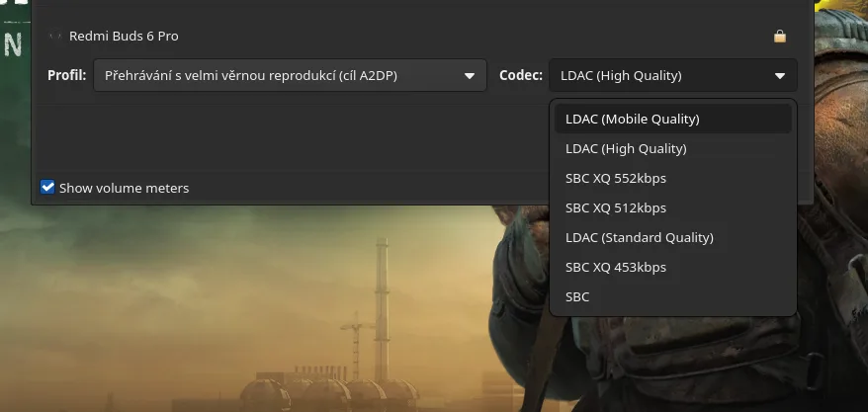Click the Codec dropdown arrow

click(780, 76)
